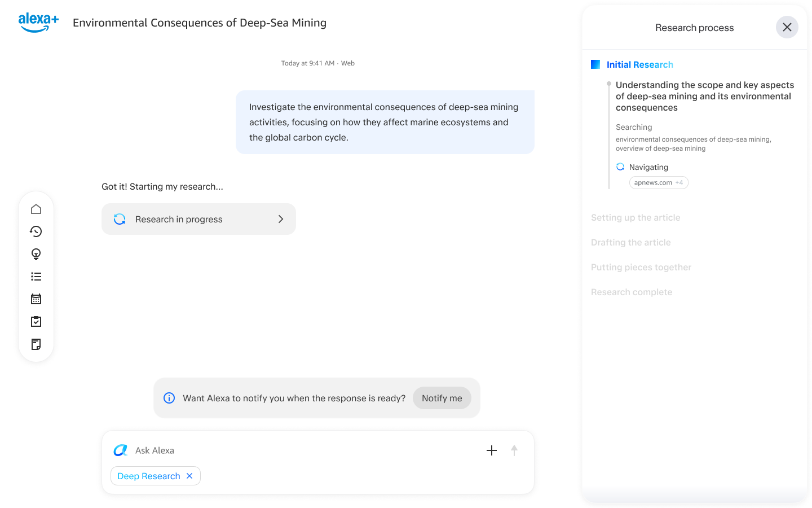Click the Alexa icon in the input box
812x508 pixels.
tap(121, 450)
